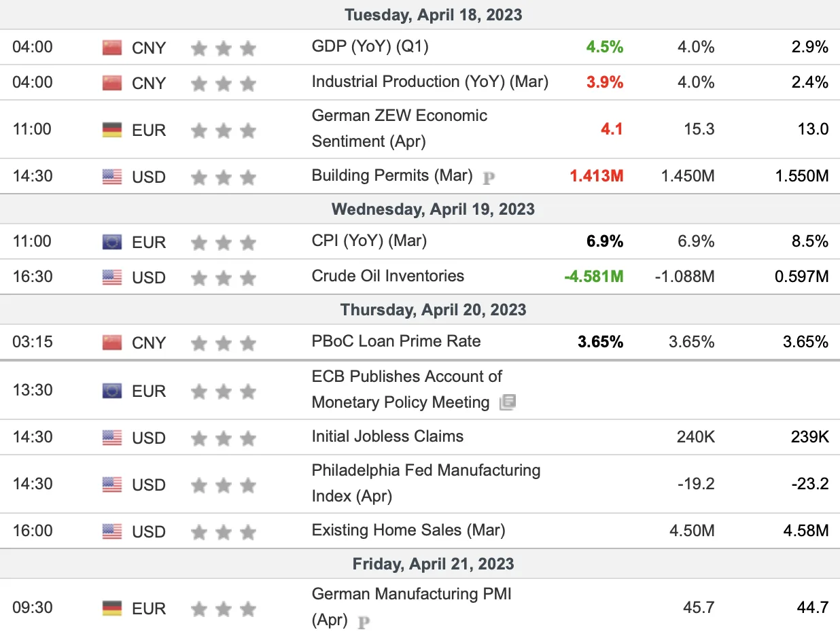This screenshot has width=840, height=632.
Task: Click the importance stars for Existing Home Sales (Mar)
Action: click(x=224, y=531)
